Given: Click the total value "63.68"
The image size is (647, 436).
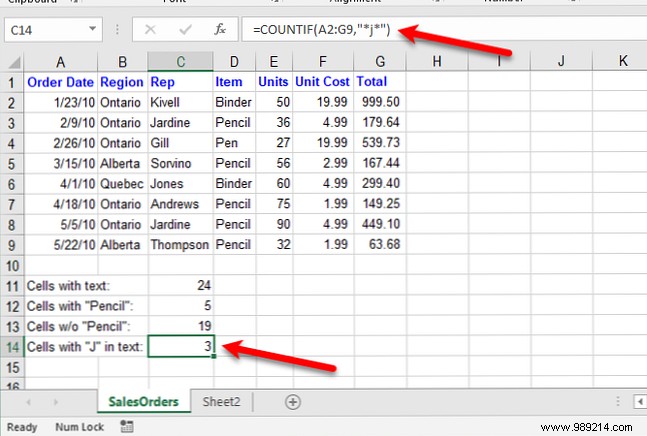Looking at the screenshot, I should (380, 245).
